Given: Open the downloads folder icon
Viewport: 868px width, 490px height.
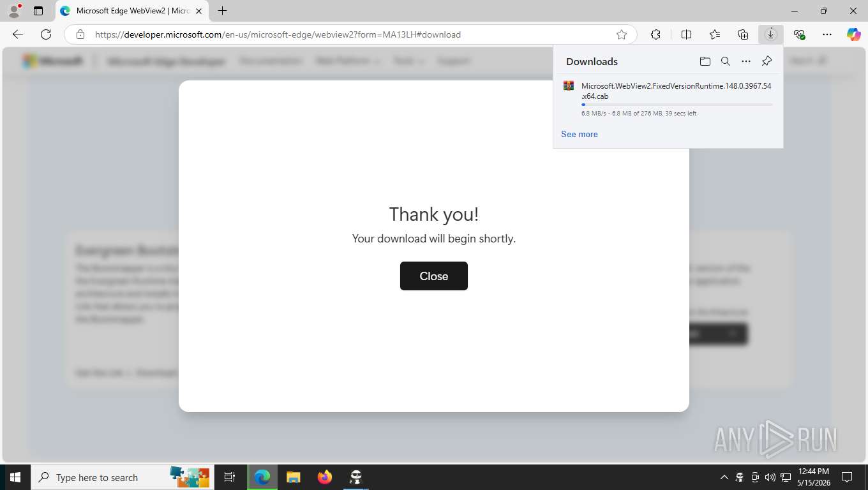Looking at the screenshot, I should click(x=705, y=61).
